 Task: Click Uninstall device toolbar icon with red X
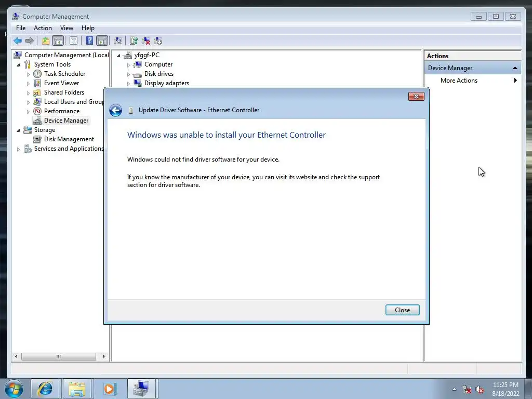coord(146,41)
